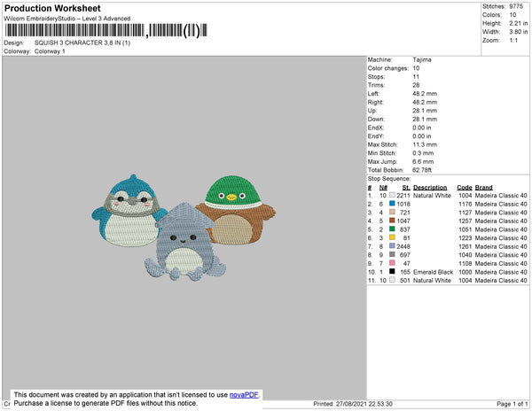
Task: Click the mallard duck character
Action: (x=238, y=210)
